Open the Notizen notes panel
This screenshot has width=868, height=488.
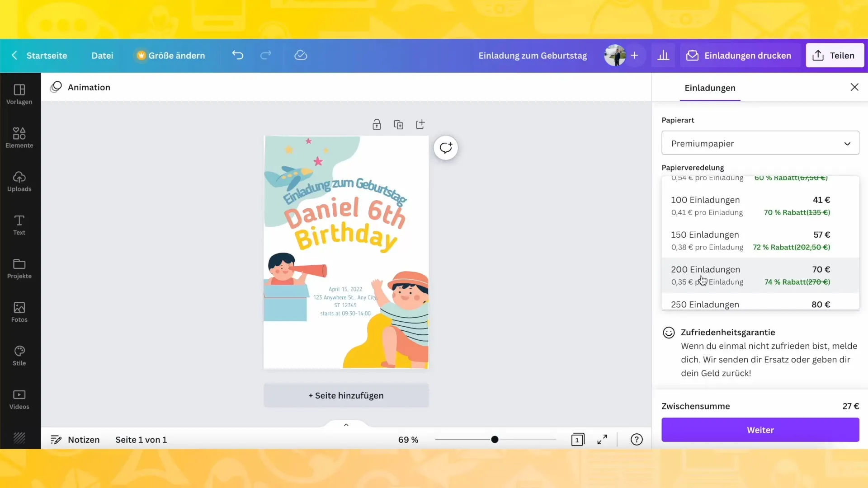pos(75,440)
